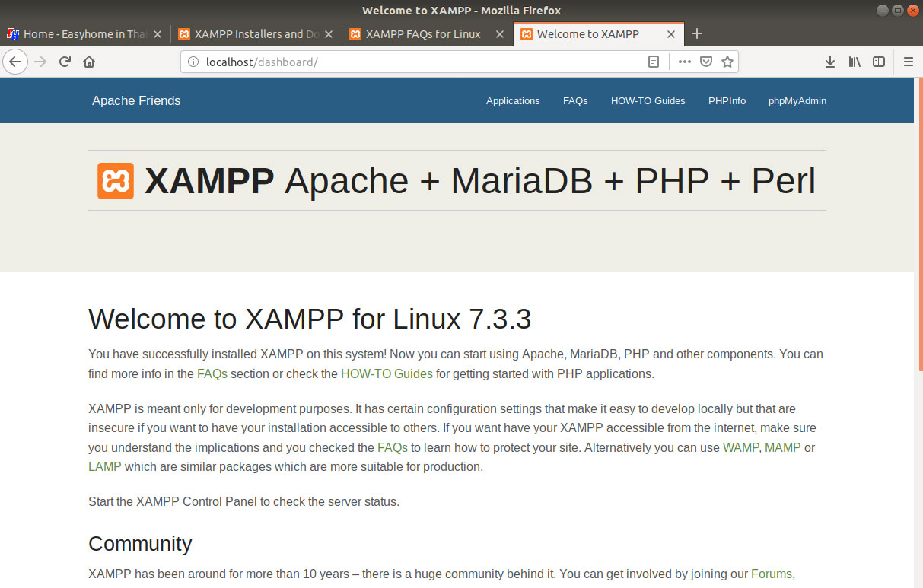Click the XAMPP logo on the dashboard
Image resolution: width=923 pixels, height=588 pixels.
point(115,181)
